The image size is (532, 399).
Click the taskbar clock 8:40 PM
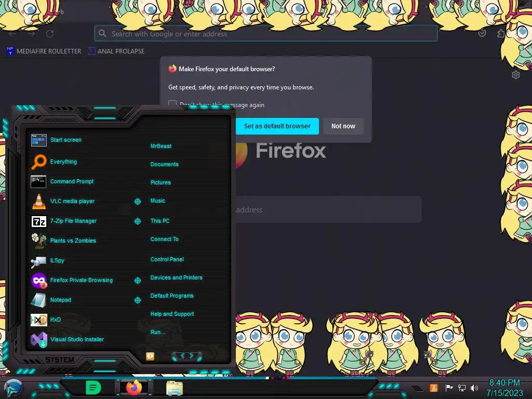[504, 383]
